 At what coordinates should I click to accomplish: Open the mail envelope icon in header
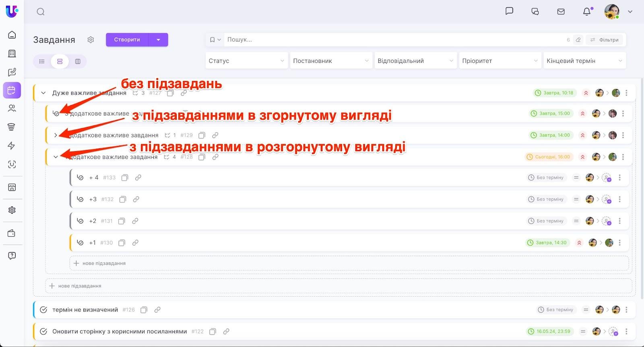(561, 12)
